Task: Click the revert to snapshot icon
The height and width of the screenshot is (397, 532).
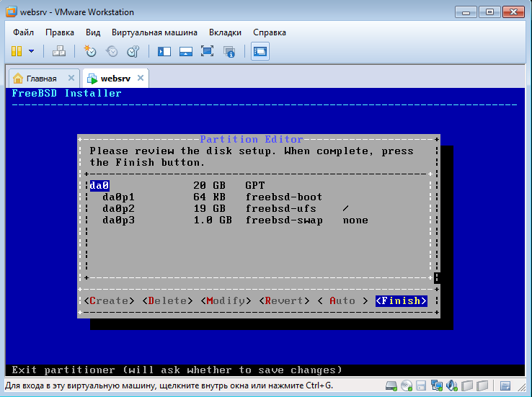Action: 112,51
